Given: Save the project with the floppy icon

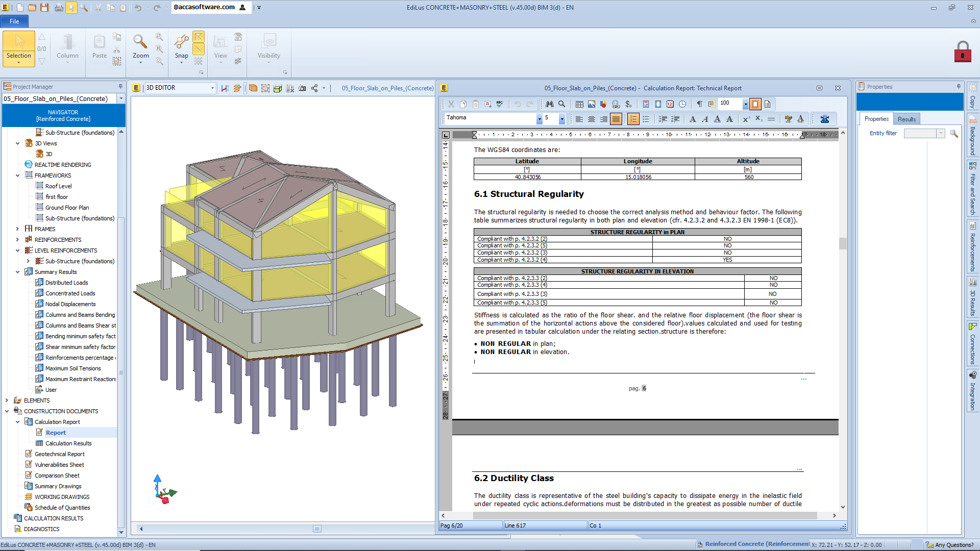Looking at the screenshot, I should 44,8.
